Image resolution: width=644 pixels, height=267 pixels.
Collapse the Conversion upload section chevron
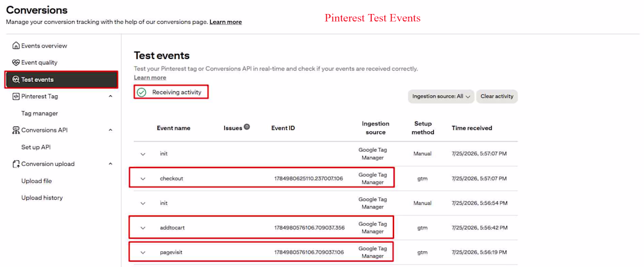point(110,164)
